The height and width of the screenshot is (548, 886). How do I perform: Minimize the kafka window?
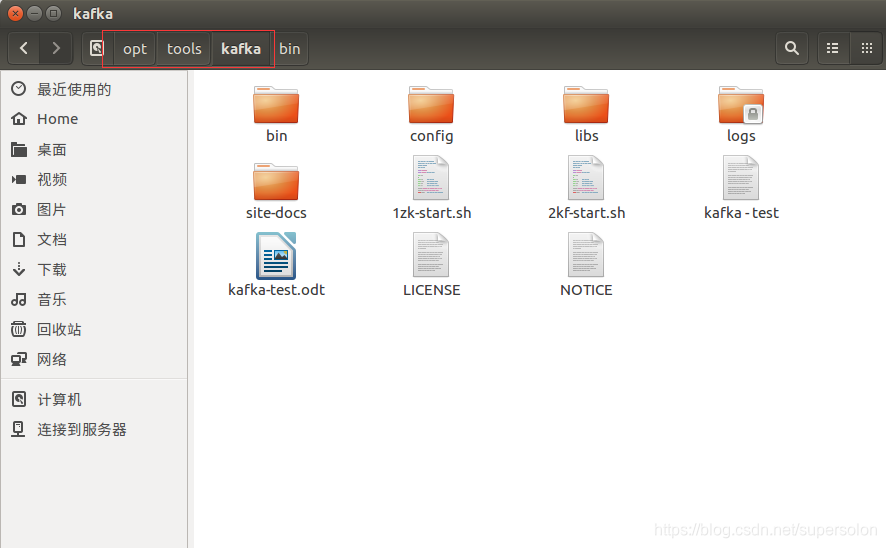pos(34,13)
